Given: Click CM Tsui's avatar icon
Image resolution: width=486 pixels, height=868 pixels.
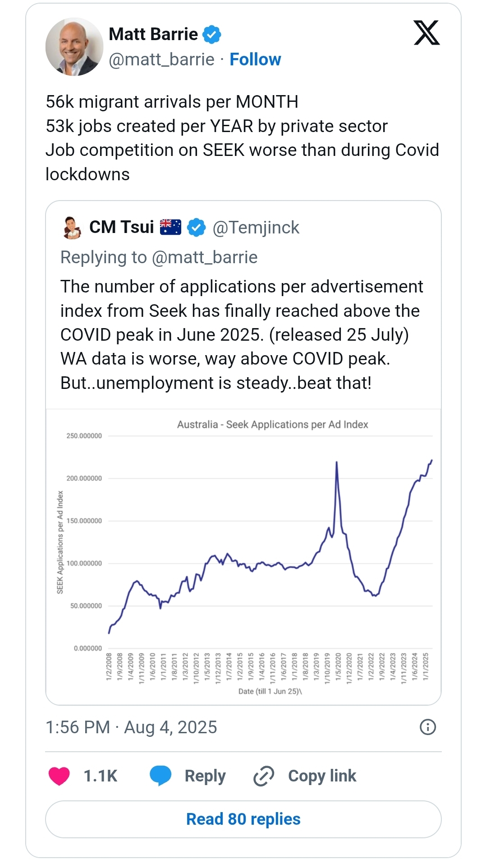Looking at the screenshot, I should point(72,228).
